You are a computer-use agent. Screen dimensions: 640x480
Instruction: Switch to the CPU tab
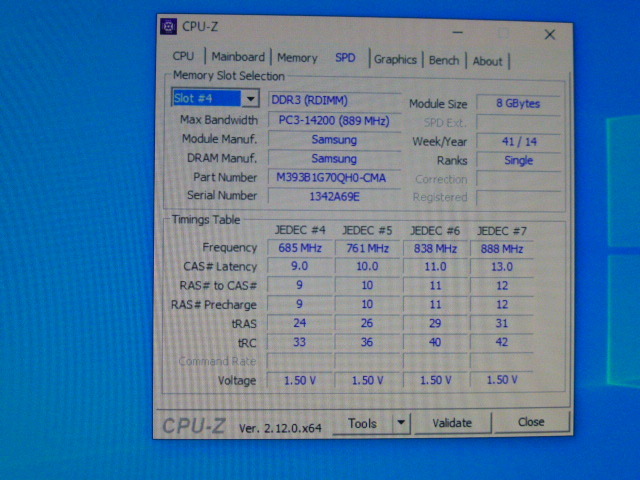(x=183, y=58)
